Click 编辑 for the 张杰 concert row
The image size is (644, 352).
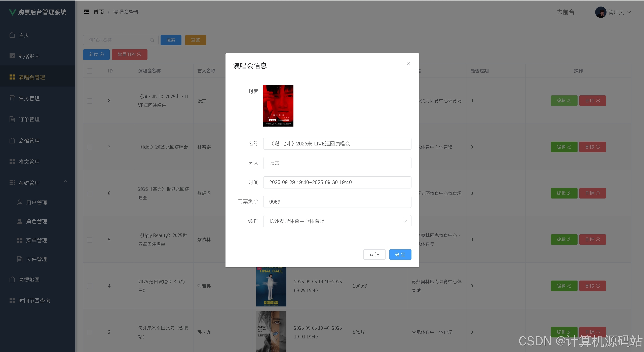click(x=564, y=101)
